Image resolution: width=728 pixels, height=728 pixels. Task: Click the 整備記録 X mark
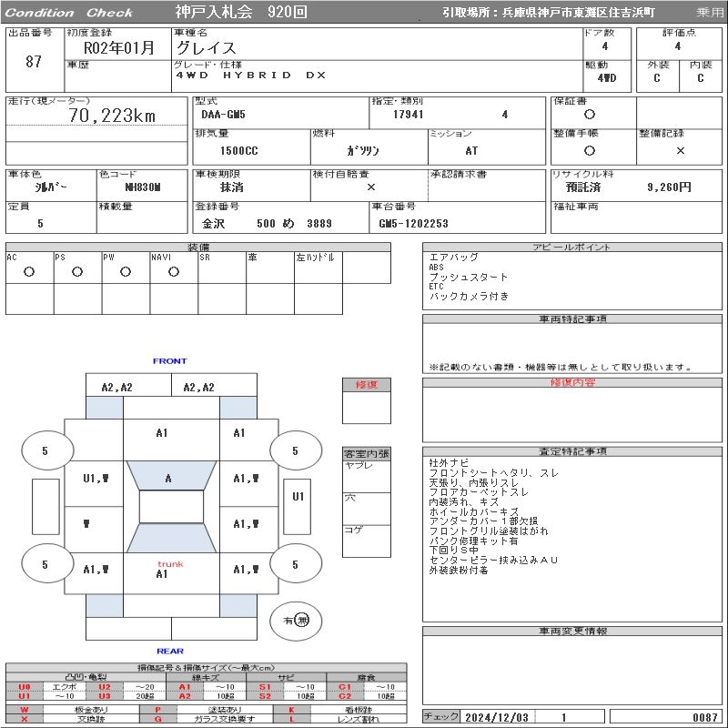coord(681,150)
